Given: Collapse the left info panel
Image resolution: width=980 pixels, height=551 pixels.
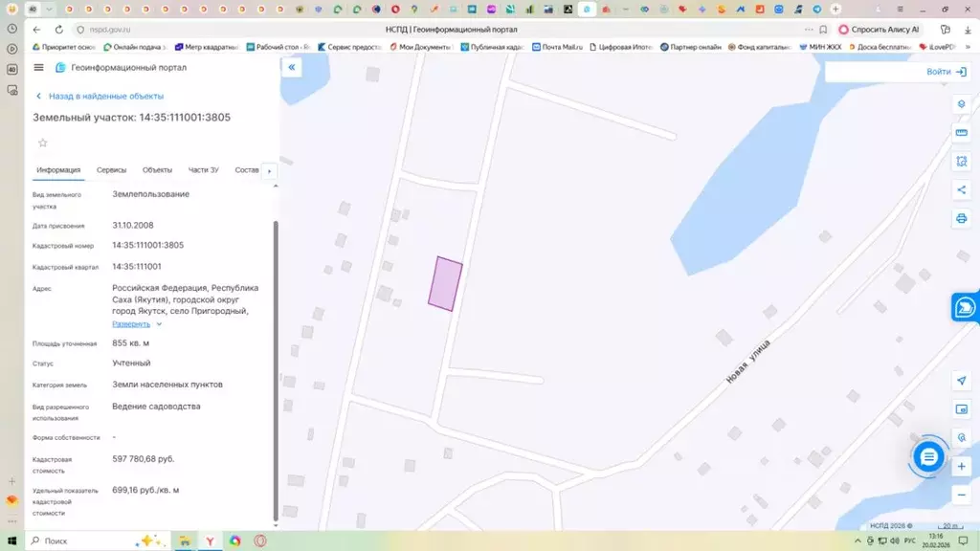Looking at the screenshot, I should click(x=292, y=67).
